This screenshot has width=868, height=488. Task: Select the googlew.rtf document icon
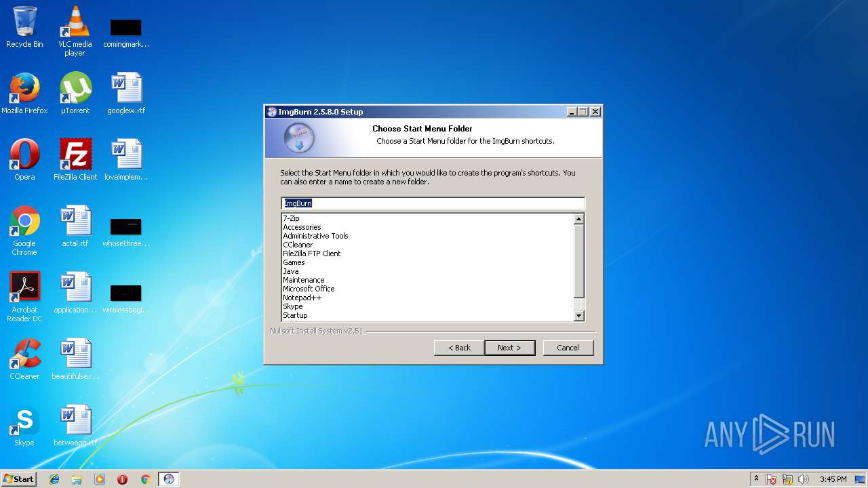click(x=126, y=94)
